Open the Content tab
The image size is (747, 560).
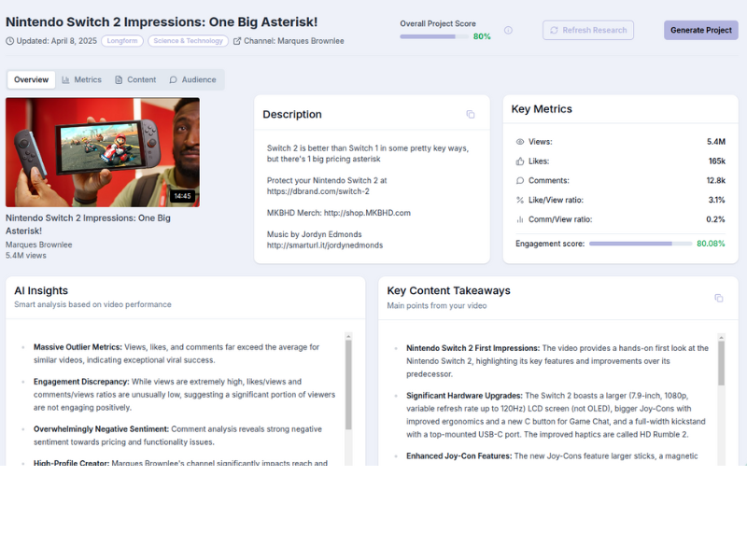pyautogui.click(x=135, y=79)
